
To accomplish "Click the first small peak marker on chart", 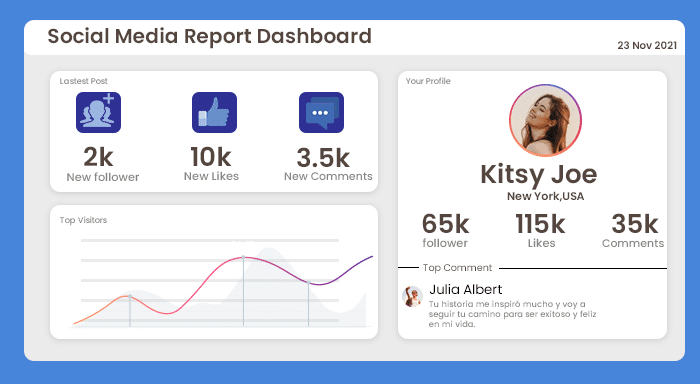I will (x=130, y=296).
